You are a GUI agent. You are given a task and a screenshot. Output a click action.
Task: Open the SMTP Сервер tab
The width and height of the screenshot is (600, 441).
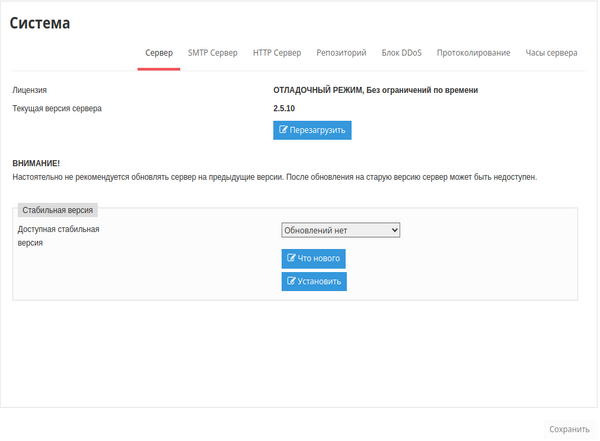(212, 53)
